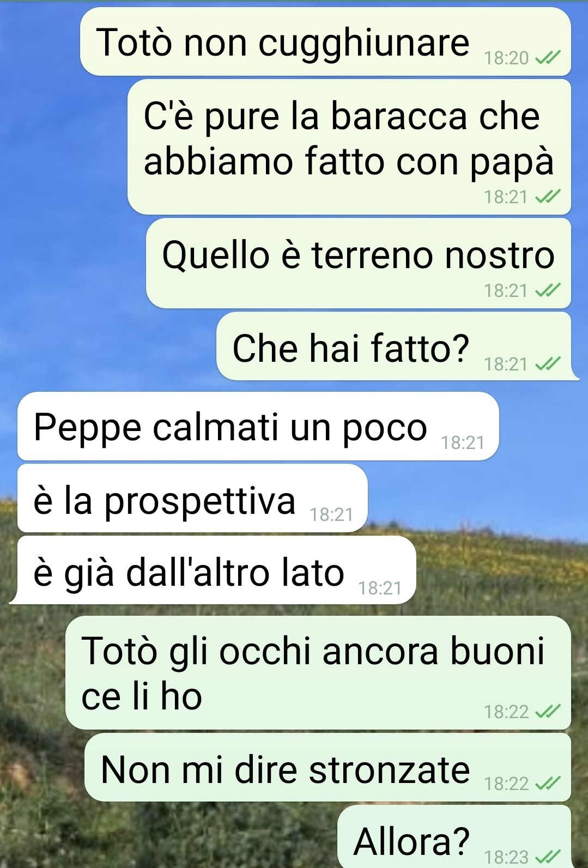Tap the 'è la prospettiva' received bubble
588x868 pixels.
click(192, 499)
